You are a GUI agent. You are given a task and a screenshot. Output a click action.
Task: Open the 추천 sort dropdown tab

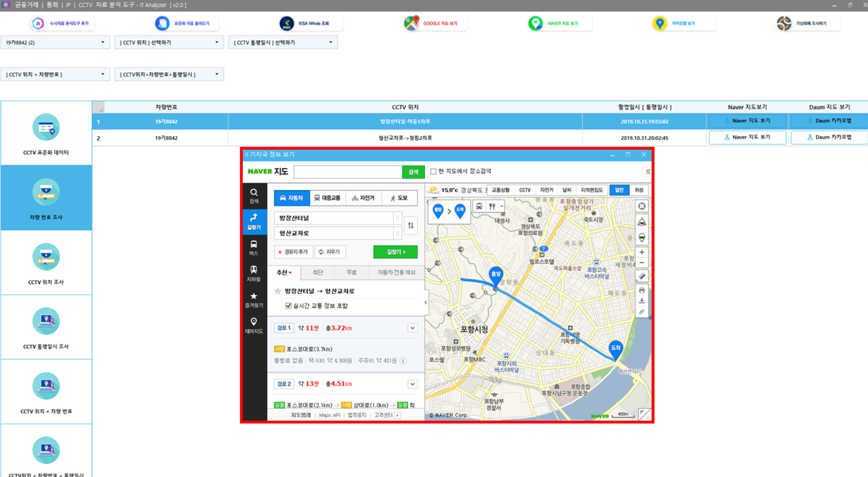click(x=284, y=273)
